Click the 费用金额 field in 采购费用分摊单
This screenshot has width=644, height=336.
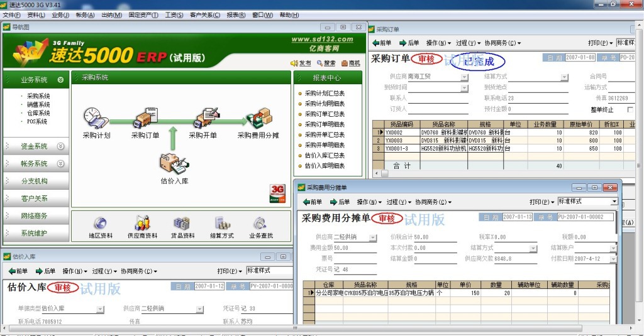click(x=355, y=248)
